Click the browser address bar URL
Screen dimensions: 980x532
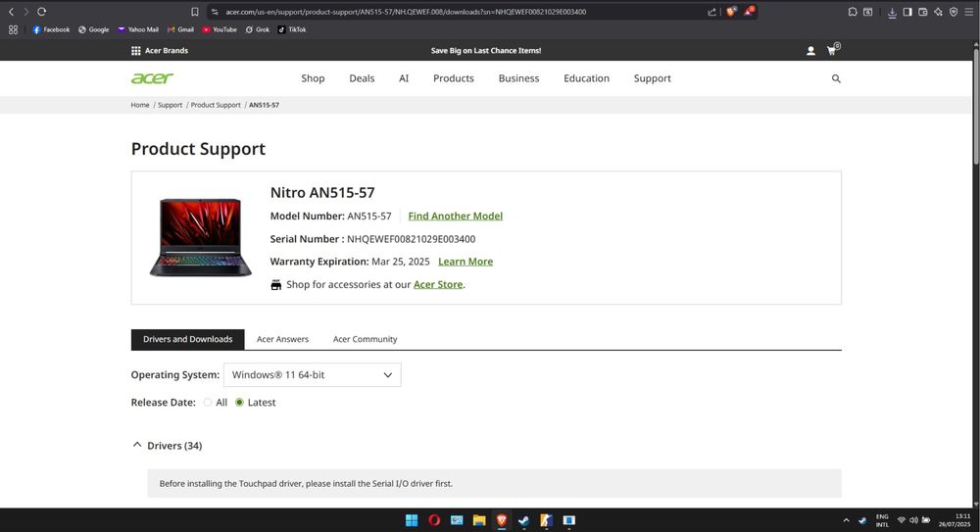pos(406,12)
